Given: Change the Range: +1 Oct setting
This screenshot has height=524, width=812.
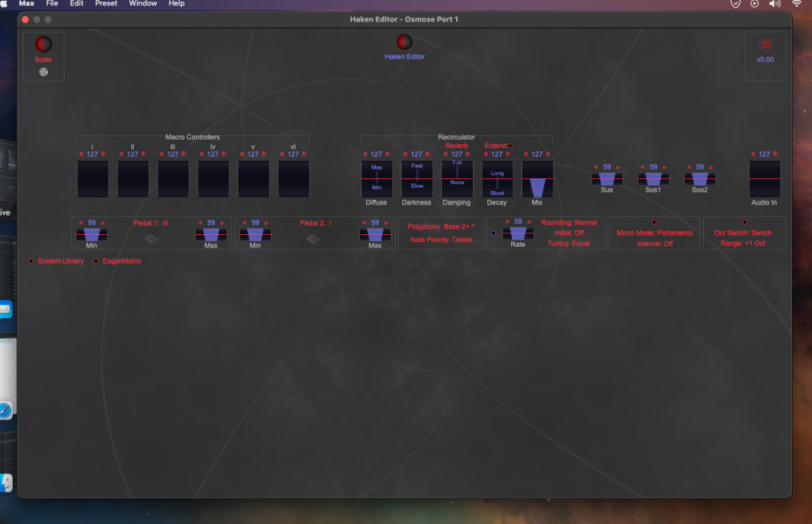Looking at the screenshot, I should coord(743,244).
